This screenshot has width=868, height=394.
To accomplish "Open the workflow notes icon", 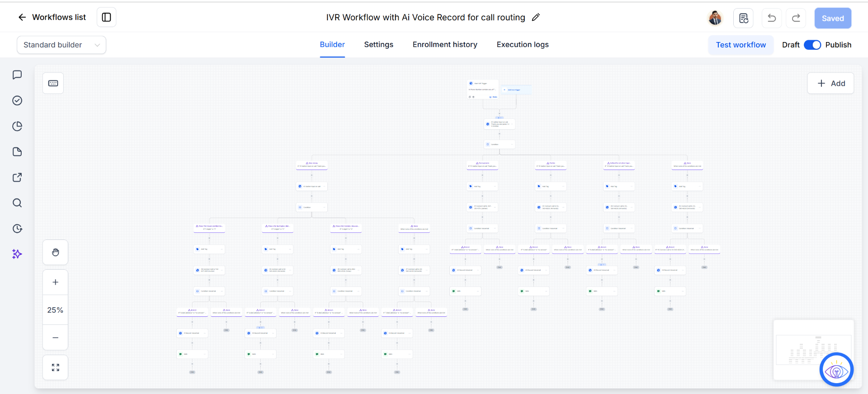I will click(x=744, y=18).
